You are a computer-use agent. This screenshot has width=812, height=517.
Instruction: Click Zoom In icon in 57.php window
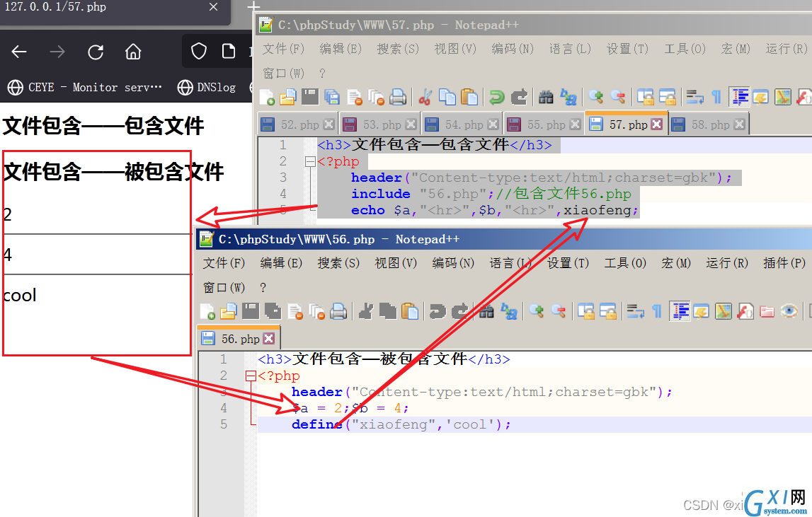tap(595, 97)
